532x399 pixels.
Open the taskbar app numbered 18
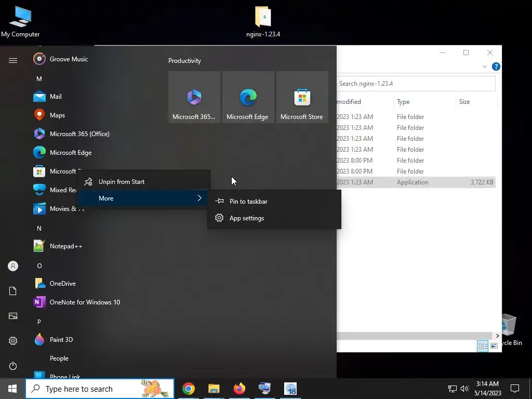[290, 389]
